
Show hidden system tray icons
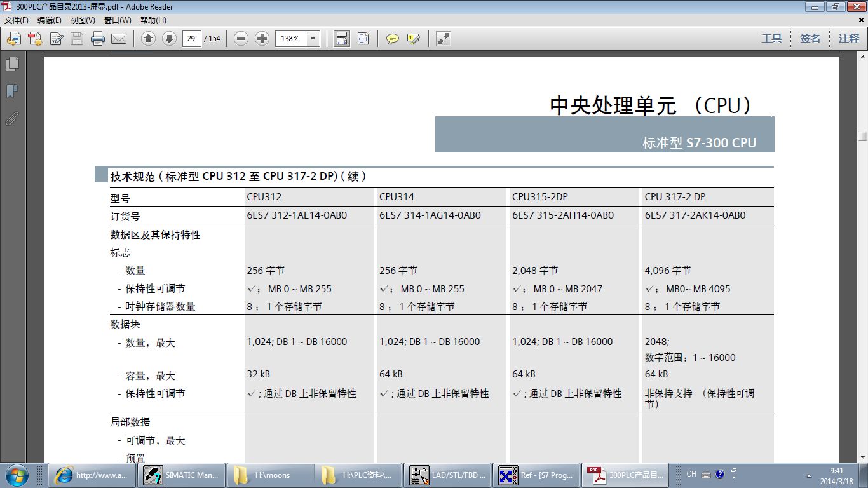(x=809, y=475)
